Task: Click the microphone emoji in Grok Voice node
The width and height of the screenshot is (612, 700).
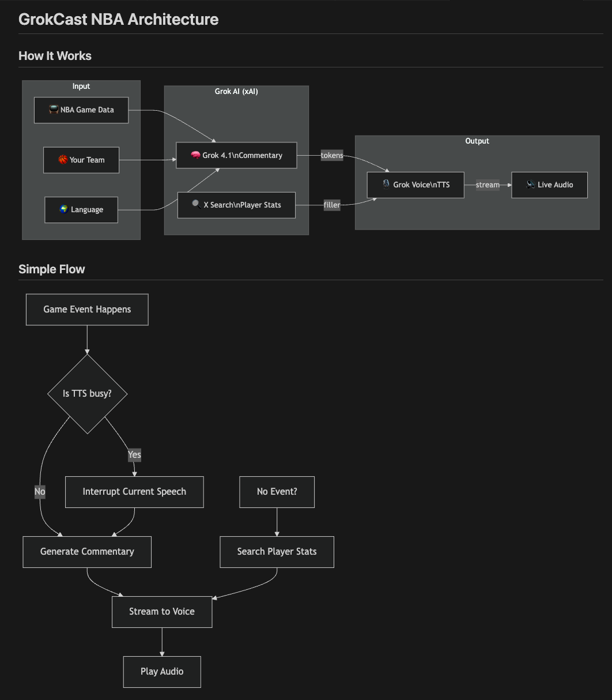Action: [386, 185]
